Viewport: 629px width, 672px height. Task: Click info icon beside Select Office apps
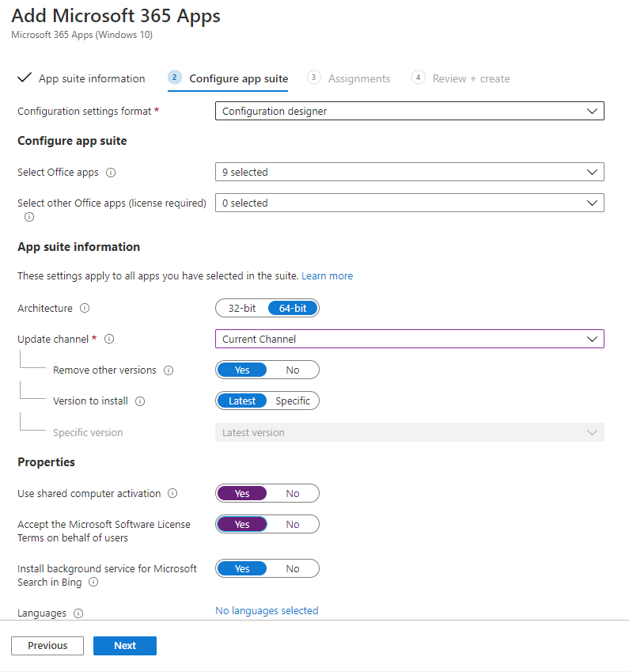[x=111, y=173]
